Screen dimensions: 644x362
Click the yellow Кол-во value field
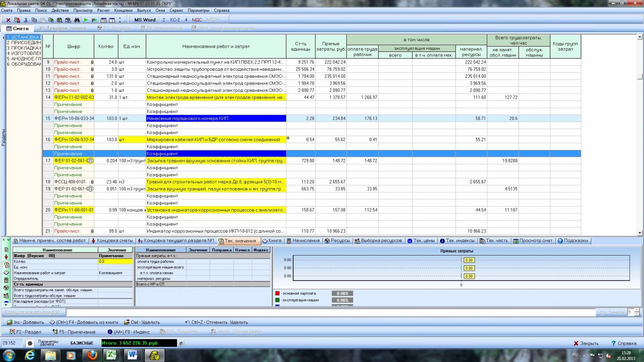coord(115,262)
